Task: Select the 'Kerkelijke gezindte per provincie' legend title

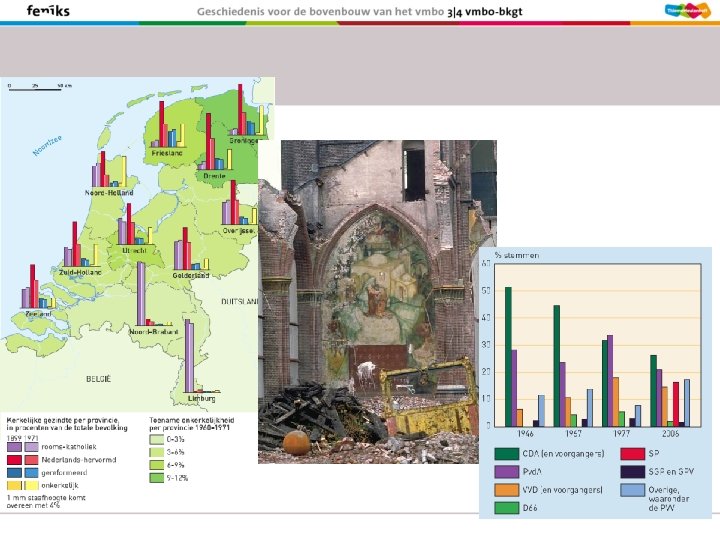Action: point(67,424)
